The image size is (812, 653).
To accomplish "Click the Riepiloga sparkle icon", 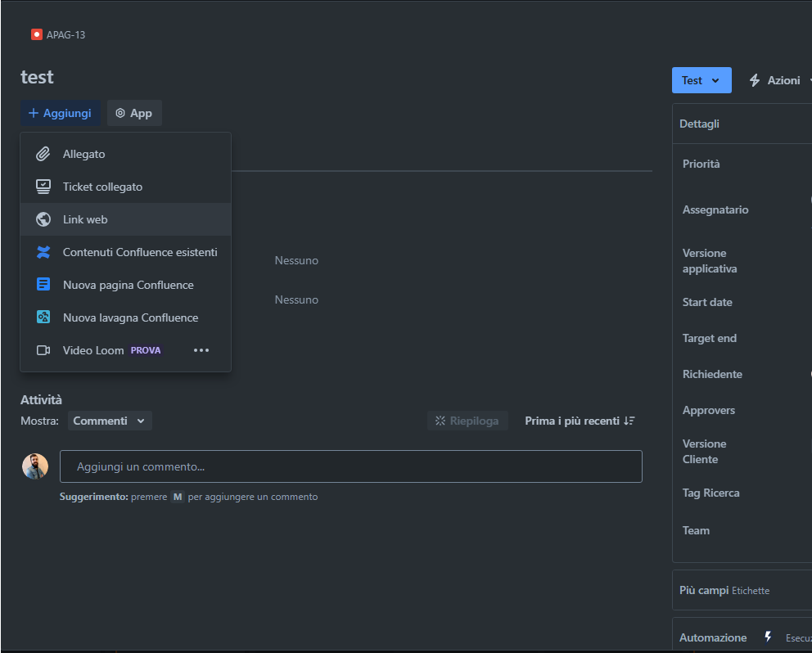I will coord(440,421).
